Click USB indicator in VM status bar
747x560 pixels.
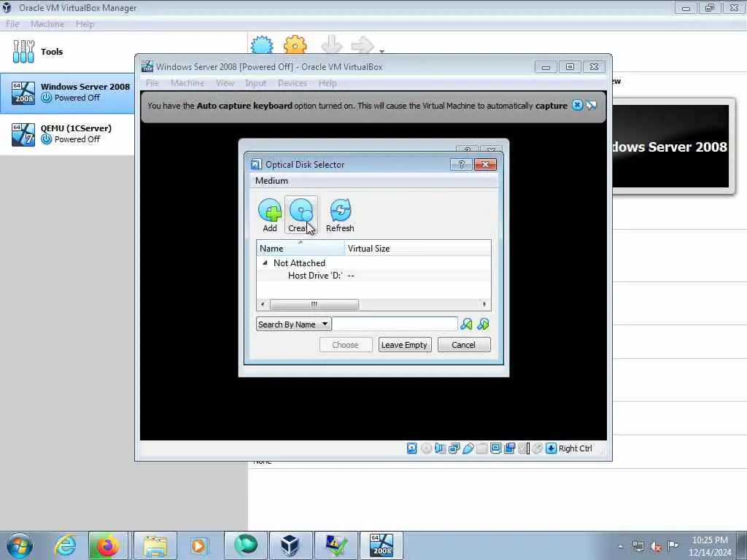point(468,448)
